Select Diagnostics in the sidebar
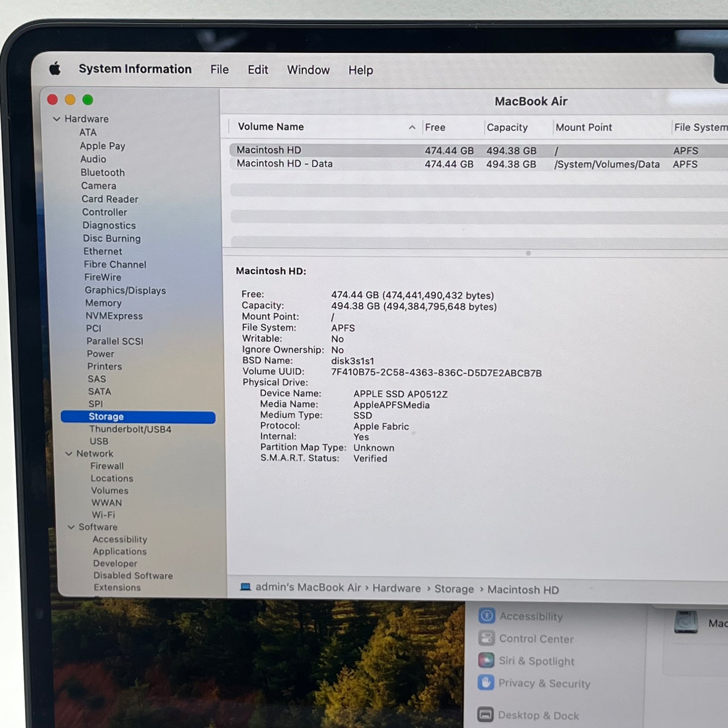The height and width of the screenshot is (728, 728). click(109, 225)
